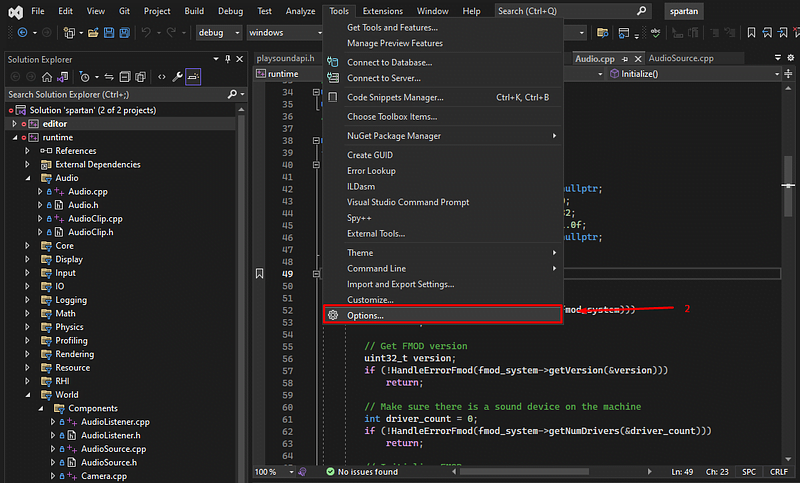Click the Open File toolbar icon

(94, 32)
